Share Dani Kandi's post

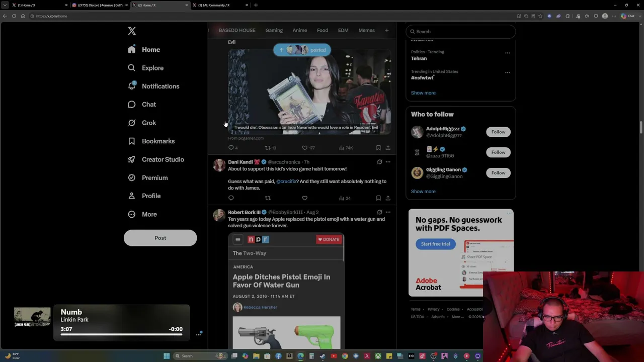(388, 198)
